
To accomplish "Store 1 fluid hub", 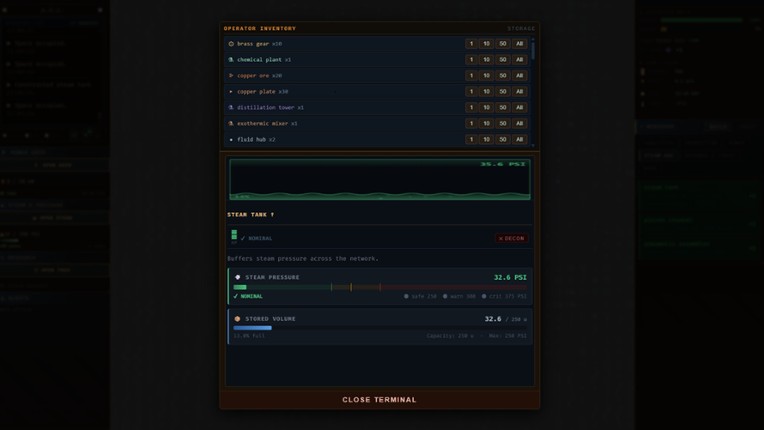I will [471, 139].
